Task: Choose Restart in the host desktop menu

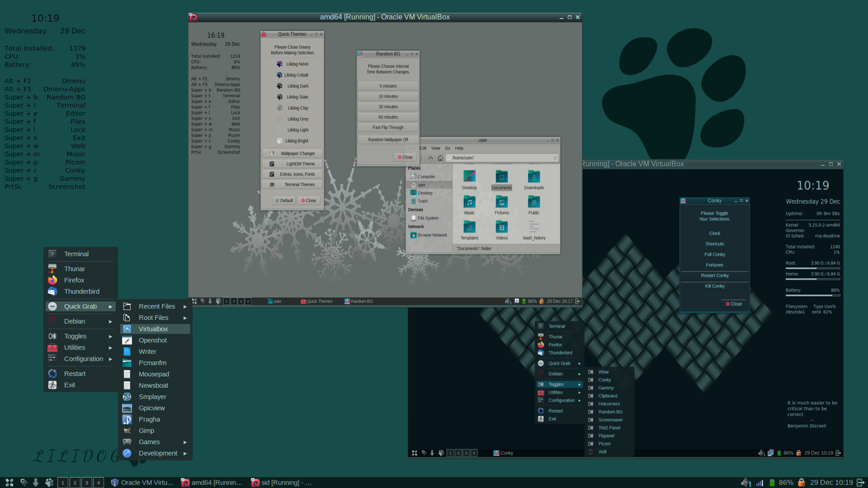Action: point(81,373)
